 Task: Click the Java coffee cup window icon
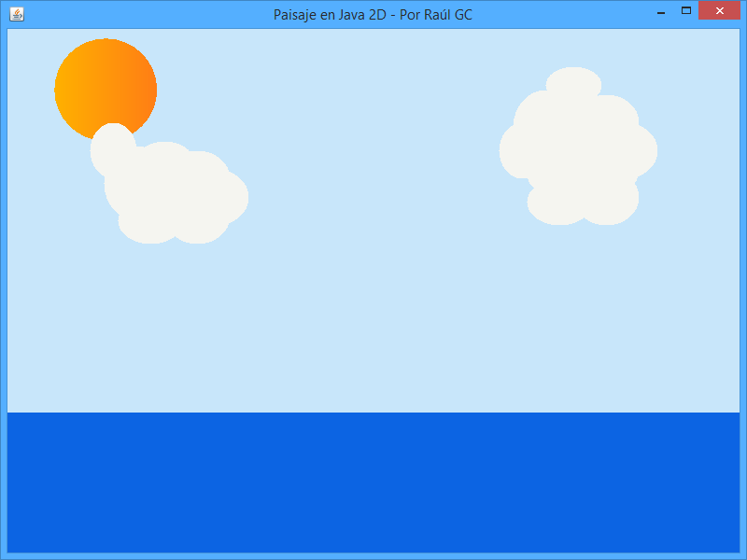click(18, 13)
